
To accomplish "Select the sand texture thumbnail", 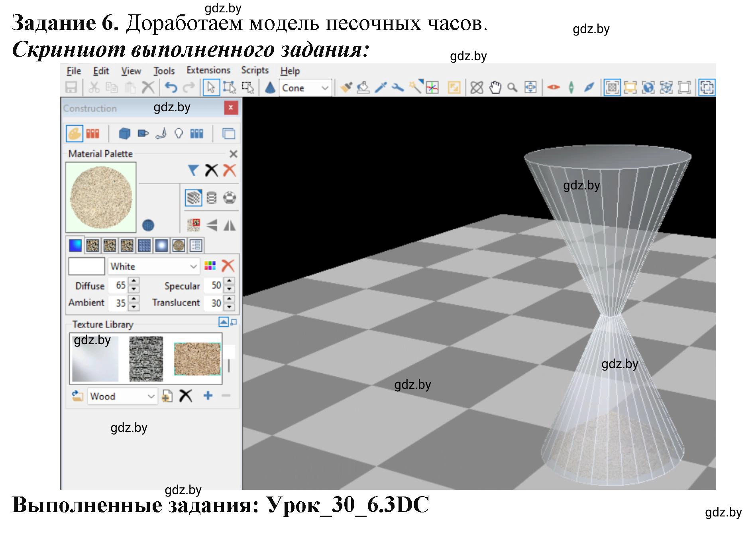I will point(197,359).
